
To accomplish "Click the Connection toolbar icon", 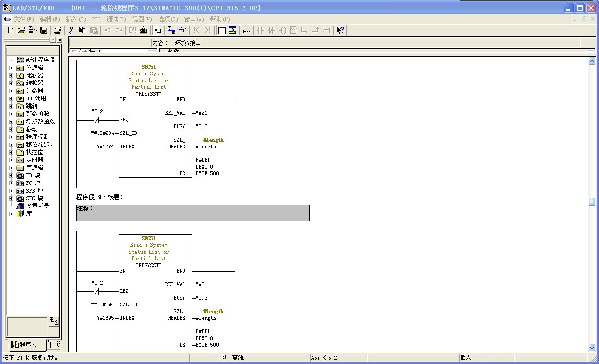I will (x=327, y=30).
